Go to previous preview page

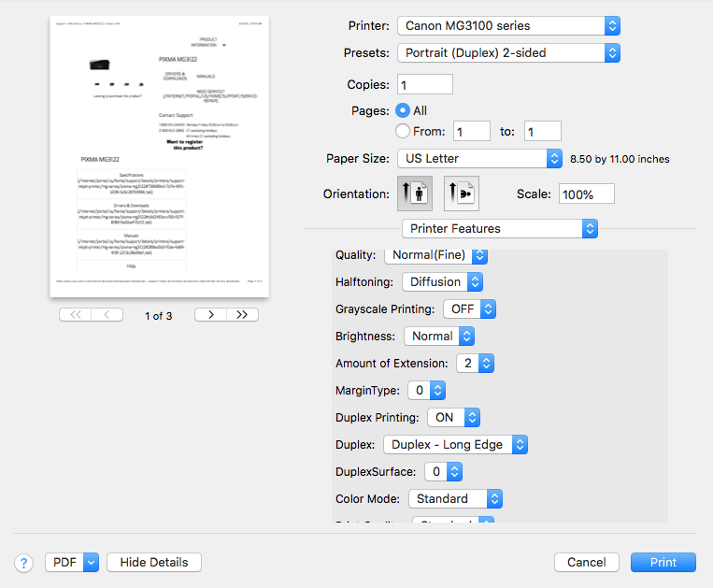107,315
